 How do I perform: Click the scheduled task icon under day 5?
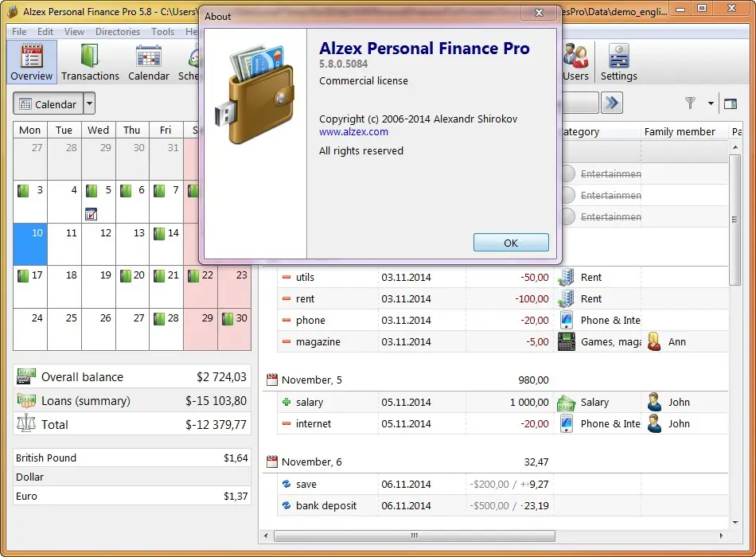[x=92, y=214]
